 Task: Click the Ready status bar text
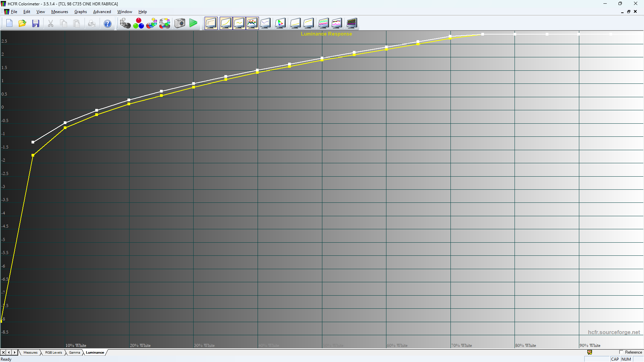point(6,359)
